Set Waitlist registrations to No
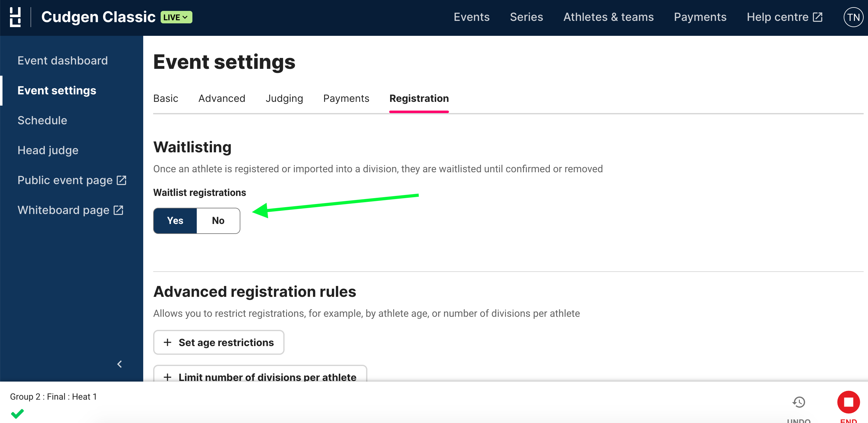Screen dimensions: 868x423 click(218, 221)
